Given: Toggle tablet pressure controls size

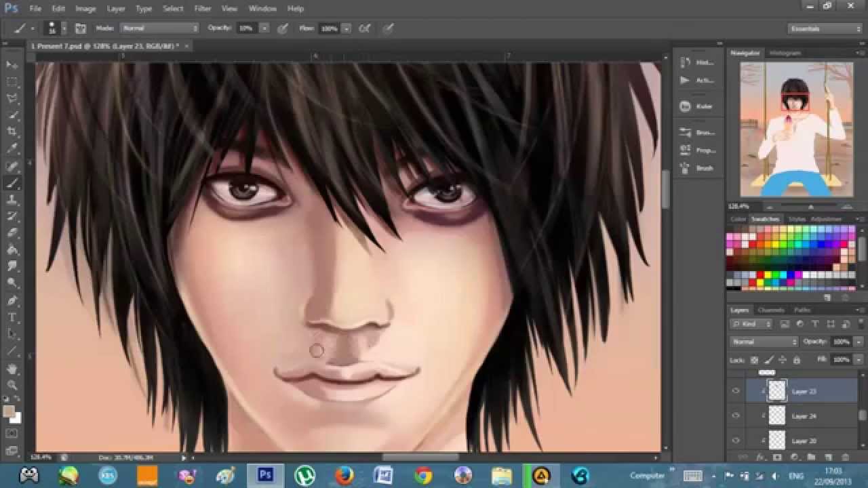Looking at the screenshot, I should [x=388, y=28].
